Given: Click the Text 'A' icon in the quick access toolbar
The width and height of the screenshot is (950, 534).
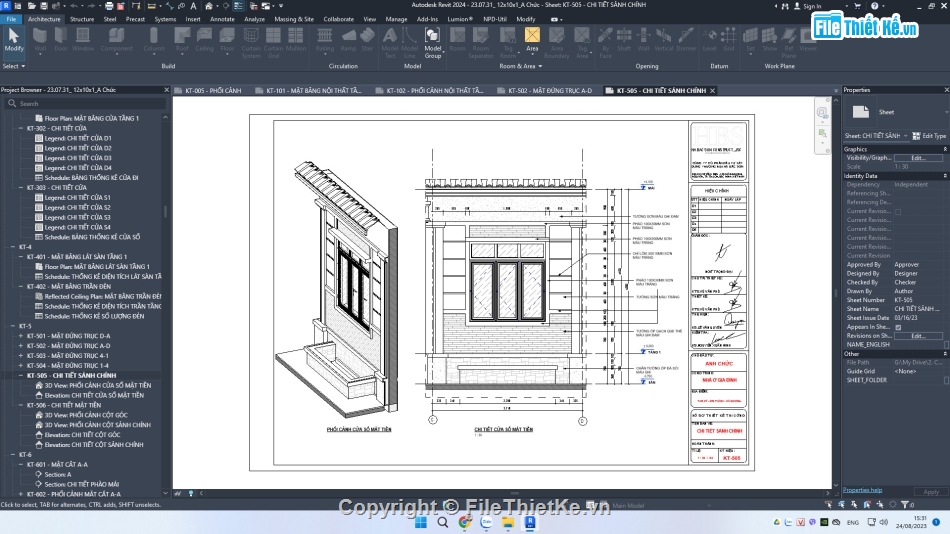Looking at the screenshot, I should click(x=193, y=5).
